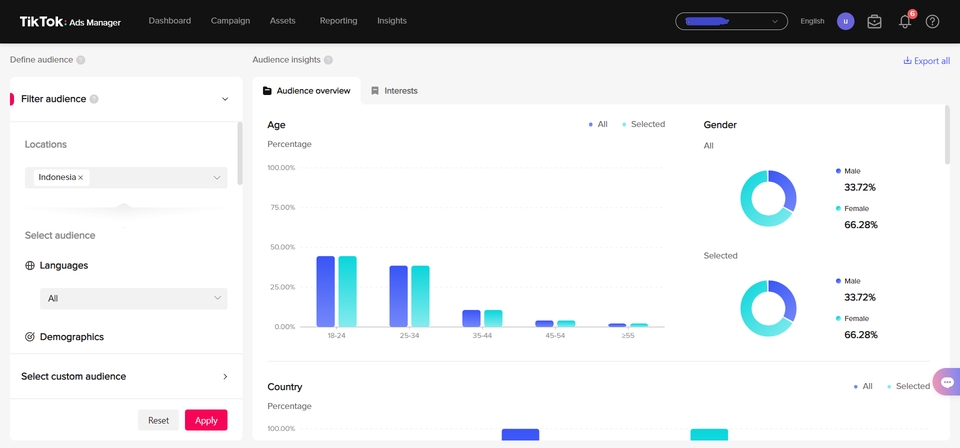Click the All gender donut chart

pyautogui.click(x=768, y=198)
